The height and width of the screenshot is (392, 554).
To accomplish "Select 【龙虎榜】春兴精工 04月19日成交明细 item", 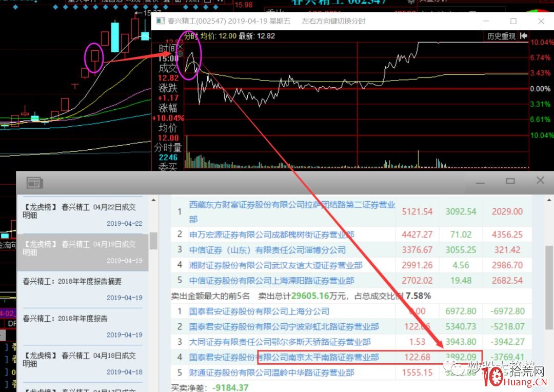I will 83,252.
